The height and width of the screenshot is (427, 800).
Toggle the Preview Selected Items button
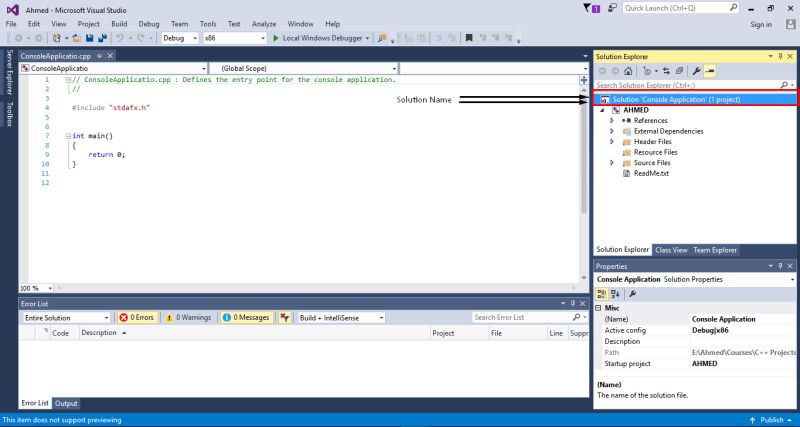tap(709, 71)
